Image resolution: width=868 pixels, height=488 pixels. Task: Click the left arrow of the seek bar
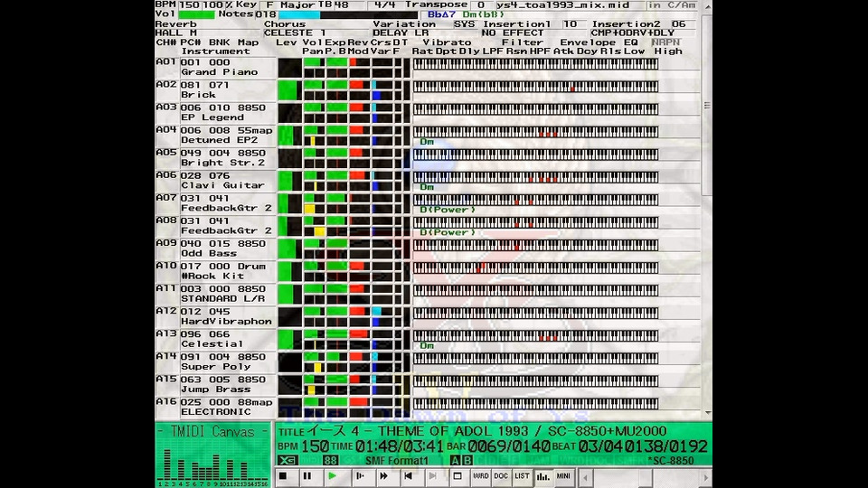tap(585, 478)
